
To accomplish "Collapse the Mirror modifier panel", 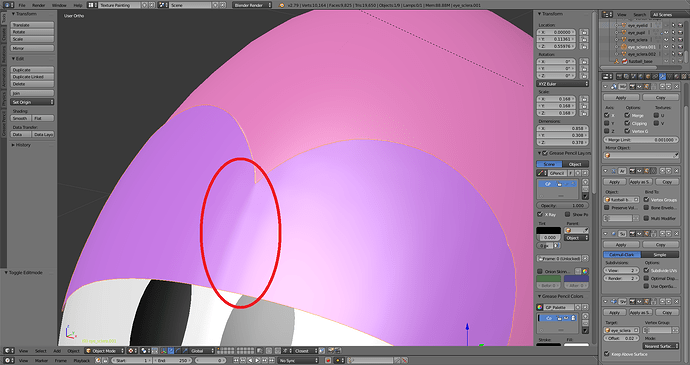I will [x=606, y=87].
